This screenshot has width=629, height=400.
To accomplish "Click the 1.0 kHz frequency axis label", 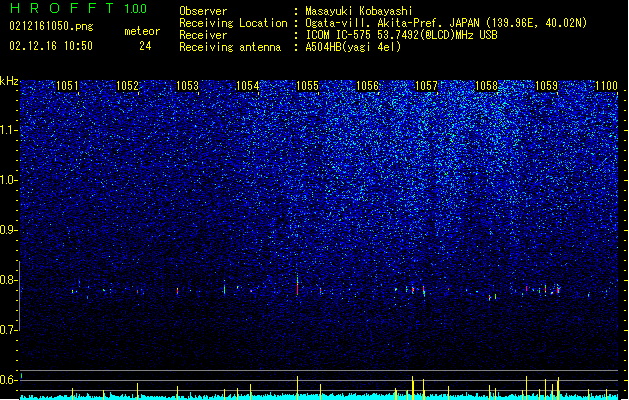I will pos(8,180).
